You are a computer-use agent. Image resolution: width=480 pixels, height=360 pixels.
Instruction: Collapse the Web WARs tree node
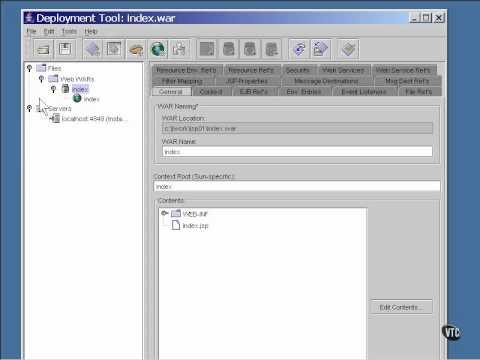click(41, 79)
